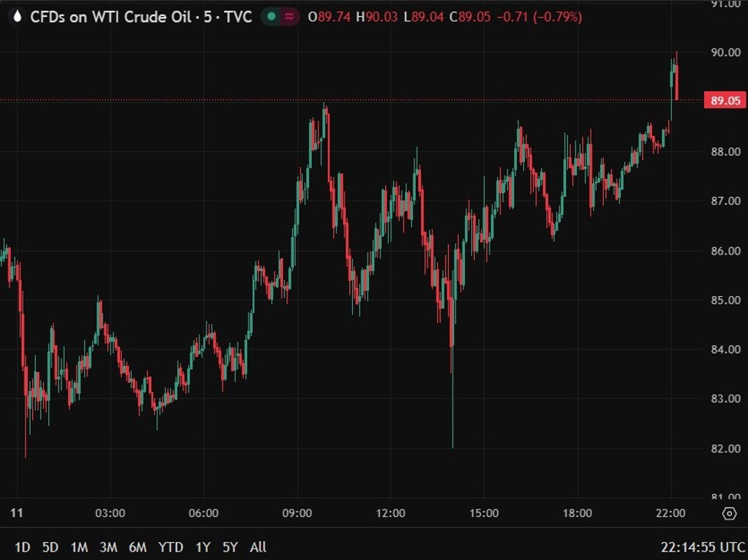Click the red 89.05 price label

(724, 100)
